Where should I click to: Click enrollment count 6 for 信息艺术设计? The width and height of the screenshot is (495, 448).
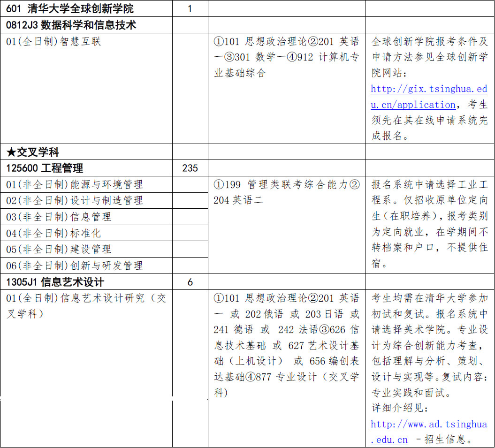click(x=190, y=282)
